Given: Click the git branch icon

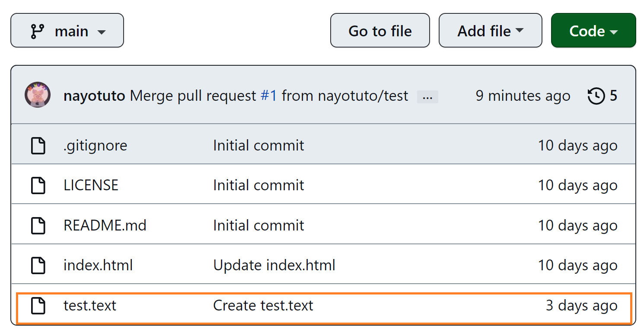Looking at the screenshot, I should point(38,31).
